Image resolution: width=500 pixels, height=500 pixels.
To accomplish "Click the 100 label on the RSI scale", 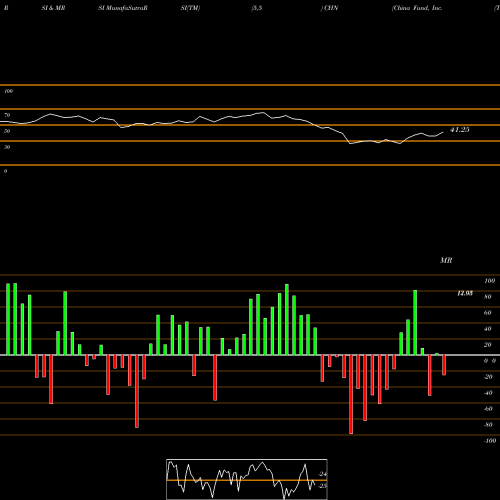I will (x=8, y=91).
